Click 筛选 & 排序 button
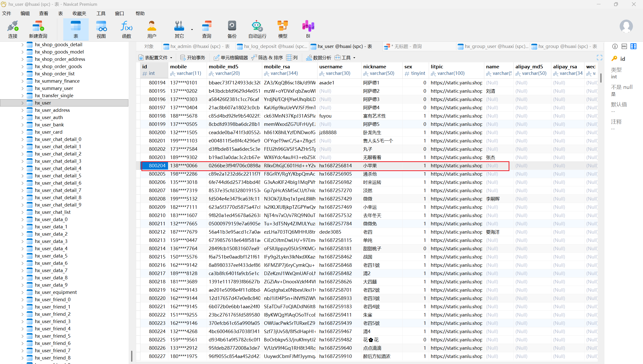 [267, 58]
